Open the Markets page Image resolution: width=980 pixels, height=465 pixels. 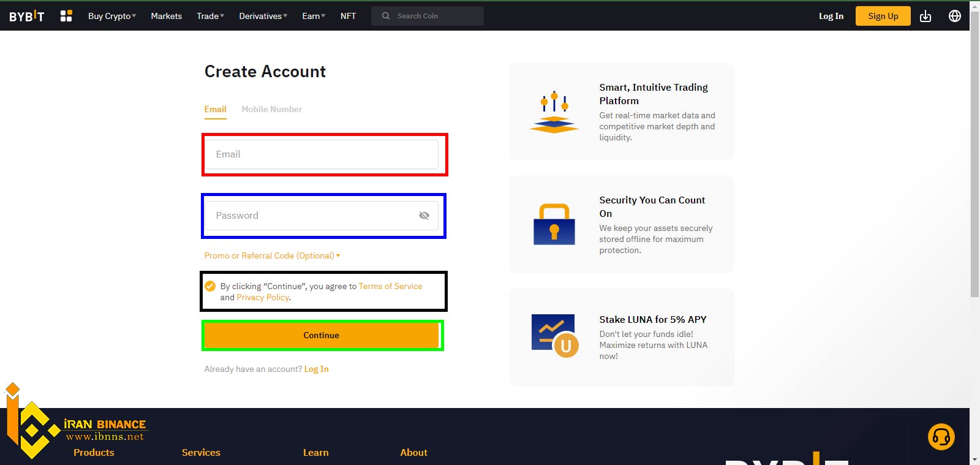[167, 16]
